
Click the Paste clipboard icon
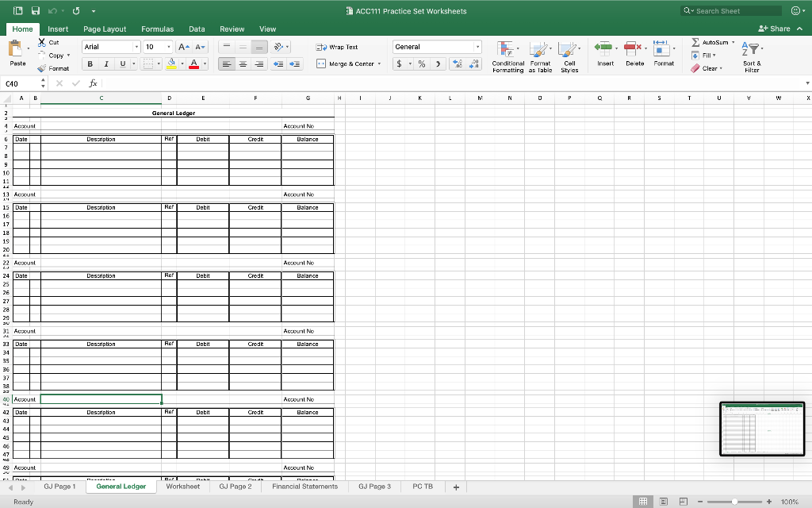pos(15,48)
